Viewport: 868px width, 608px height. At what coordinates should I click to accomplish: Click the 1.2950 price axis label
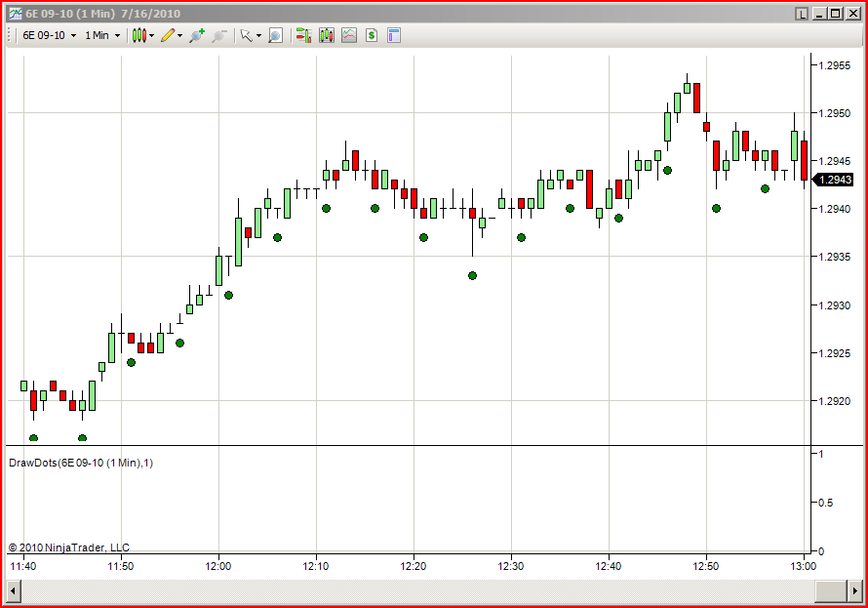(x=834, y=113)
